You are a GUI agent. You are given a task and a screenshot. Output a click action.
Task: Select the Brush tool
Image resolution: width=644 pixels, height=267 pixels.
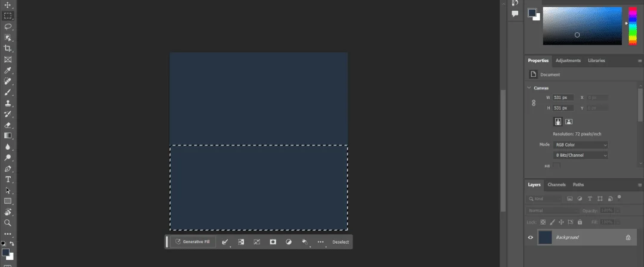[x=7, y=92]
